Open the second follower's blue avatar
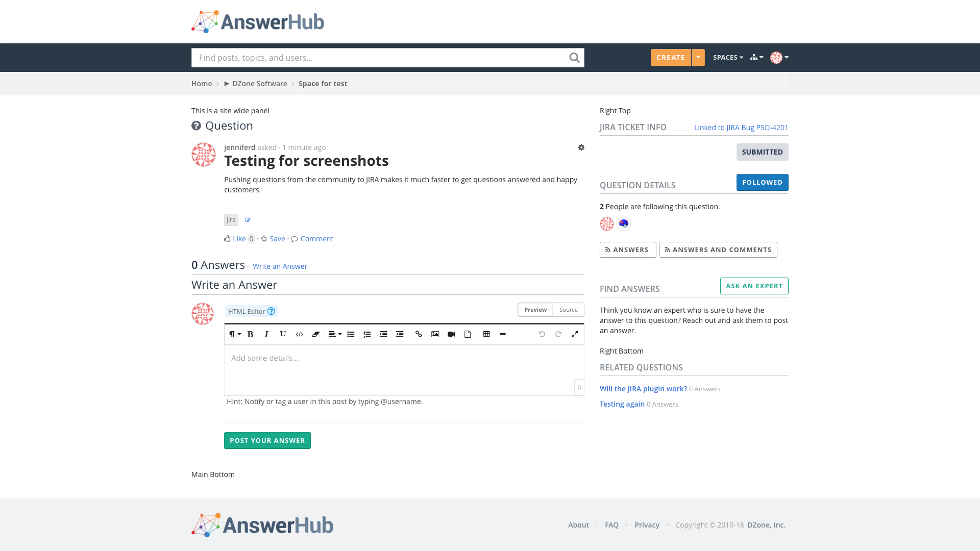 624,224
